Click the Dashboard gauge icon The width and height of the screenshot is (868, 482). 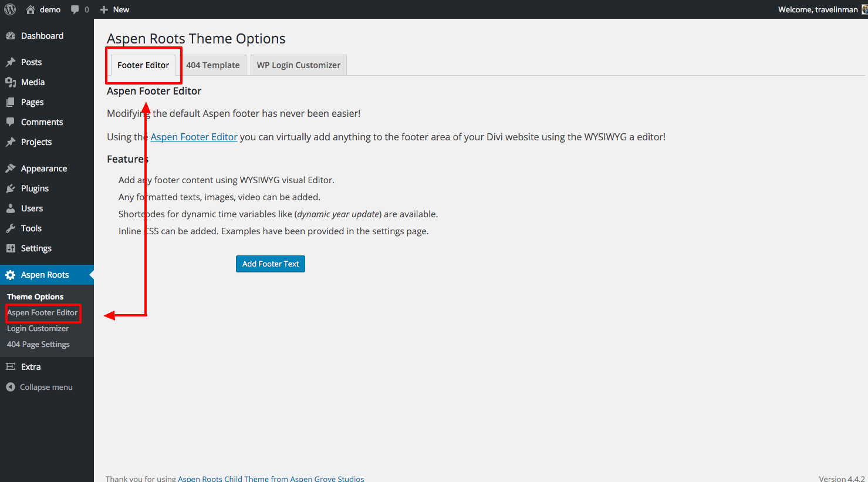coord(11,36)
